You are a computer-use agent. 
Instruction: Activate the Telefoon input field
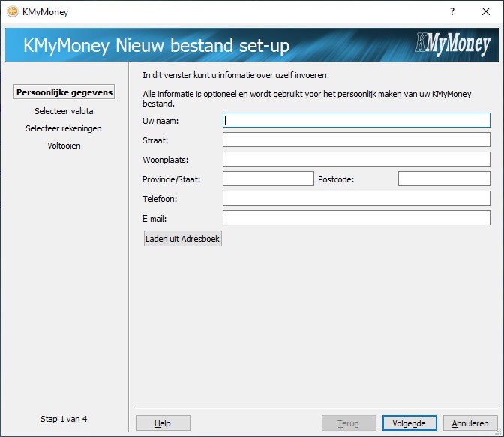(356, 198)
